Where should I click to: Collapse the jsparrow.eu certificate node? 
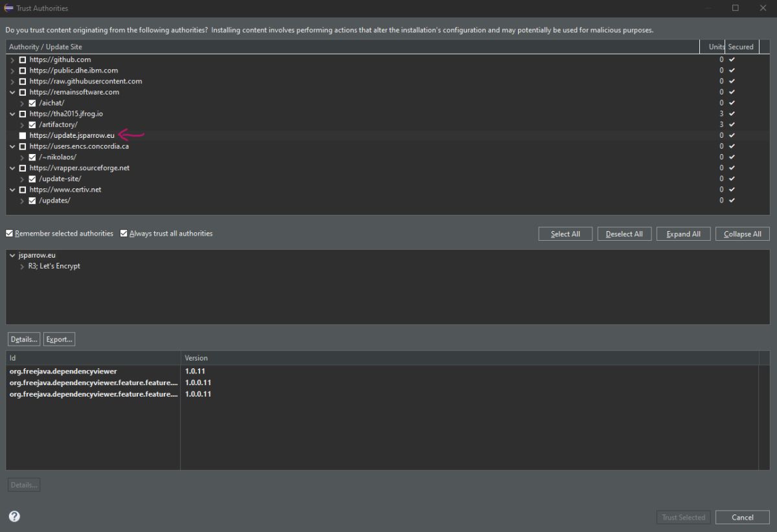12,256
